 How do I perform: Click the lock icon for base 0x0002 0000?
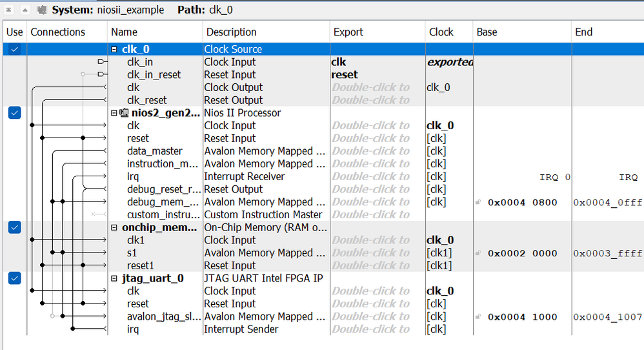pos(478,253)
